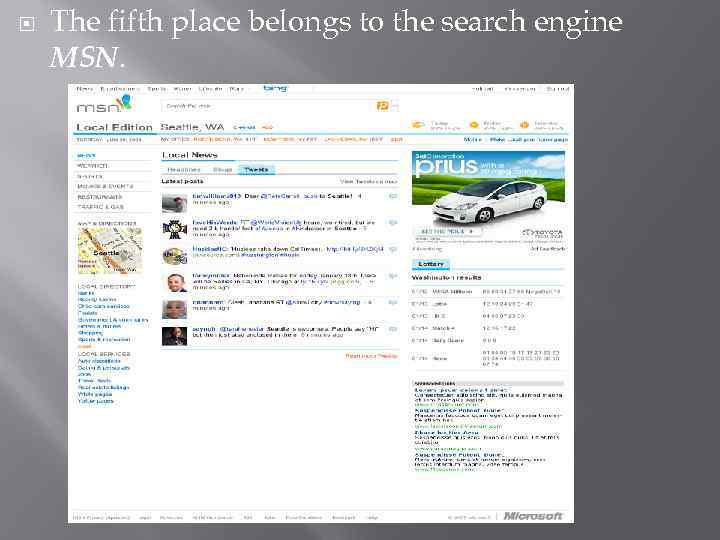Image resolution: width=720 pixels, height=540 pixels.
Task: Click Read more Tweets link
Action: click(x=371, y=356)
